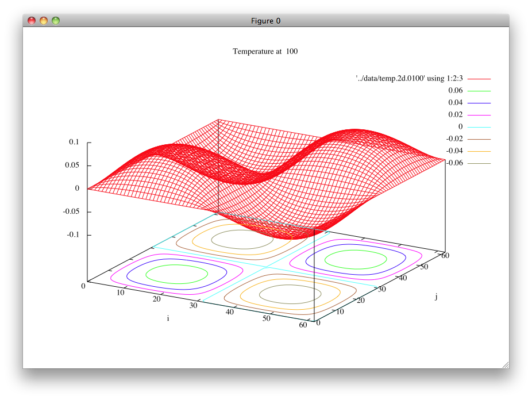This screenshot has height=400, width=532.
Task: Click the green 0.06 legend line
Action: click(479, 91)
